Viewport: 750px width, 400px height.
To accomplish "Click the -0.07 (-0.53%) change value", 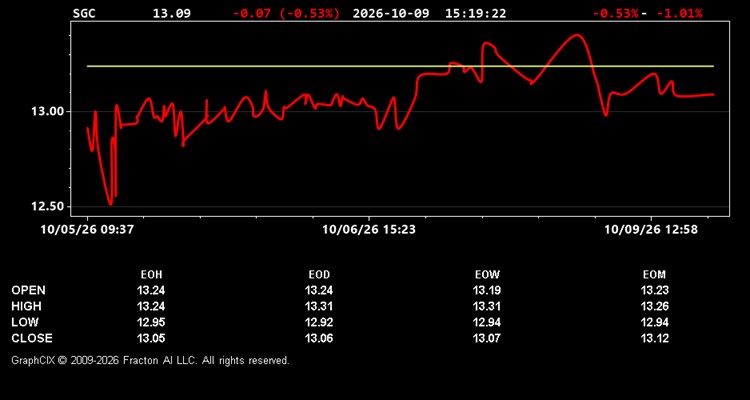I will click(286, 13).
